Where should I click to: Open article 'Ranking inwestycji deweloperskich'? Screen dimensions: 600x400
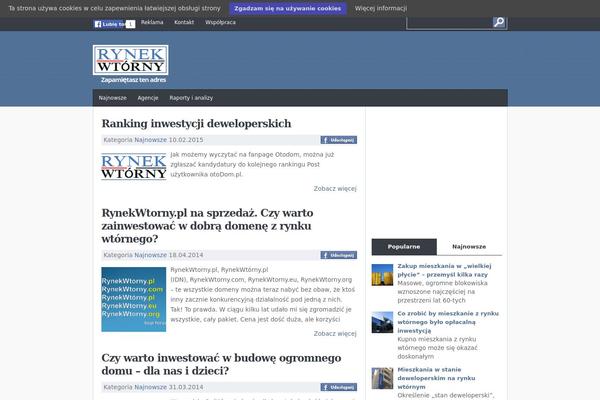[x=196, y=124]
